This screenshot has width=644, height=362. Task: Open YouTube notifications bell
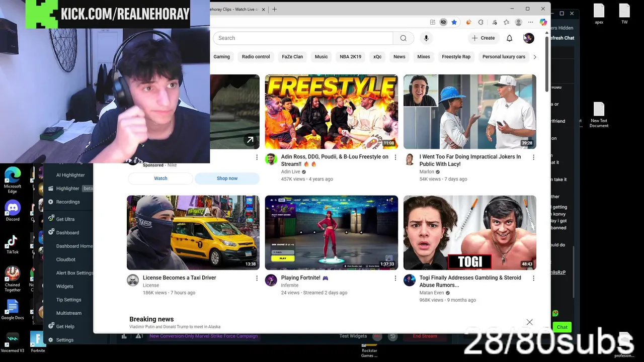point(509,38)
